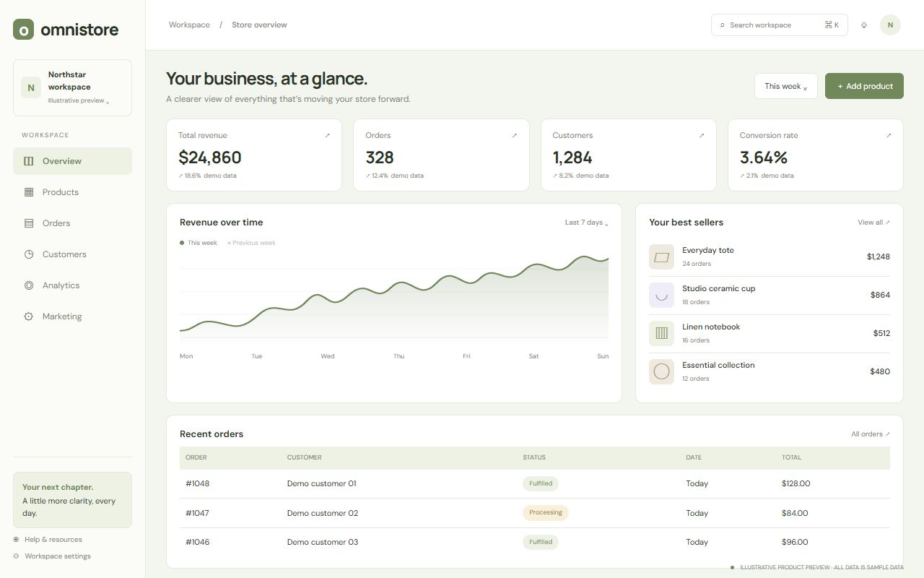924x578 pixels.
Task: Click the Studio ceramic cup thumbnail
Action: tap(661, 295)
